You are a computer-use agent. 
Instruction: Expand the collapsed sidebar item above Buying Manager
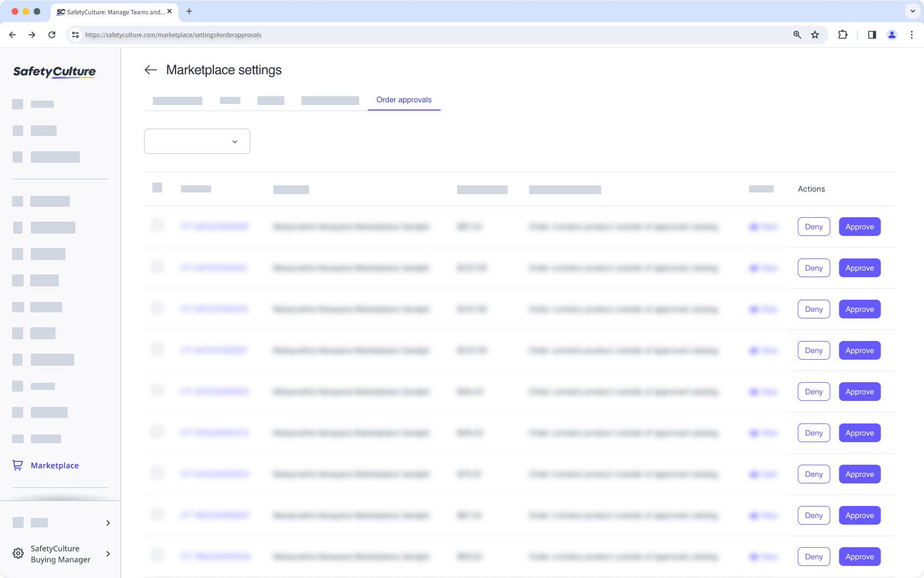108,523
